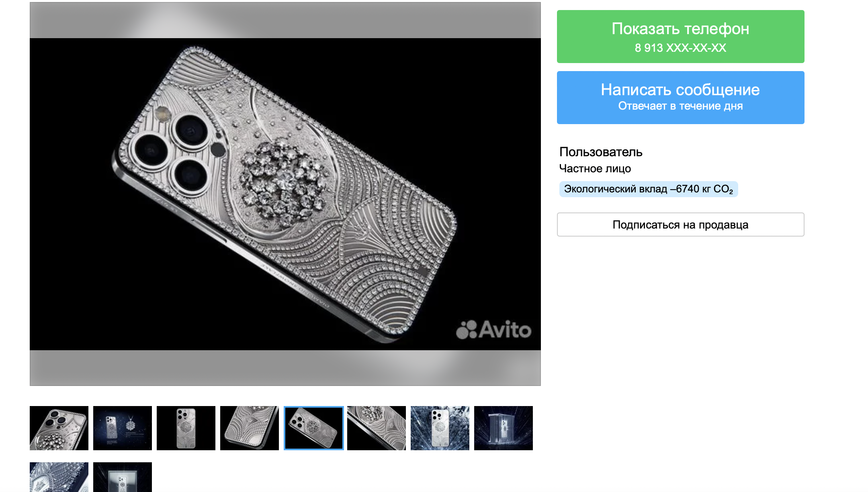Select fourth thumbnail of engraved lower case
This screenshot has height=492, width=868.
click(x=250, y=428)
